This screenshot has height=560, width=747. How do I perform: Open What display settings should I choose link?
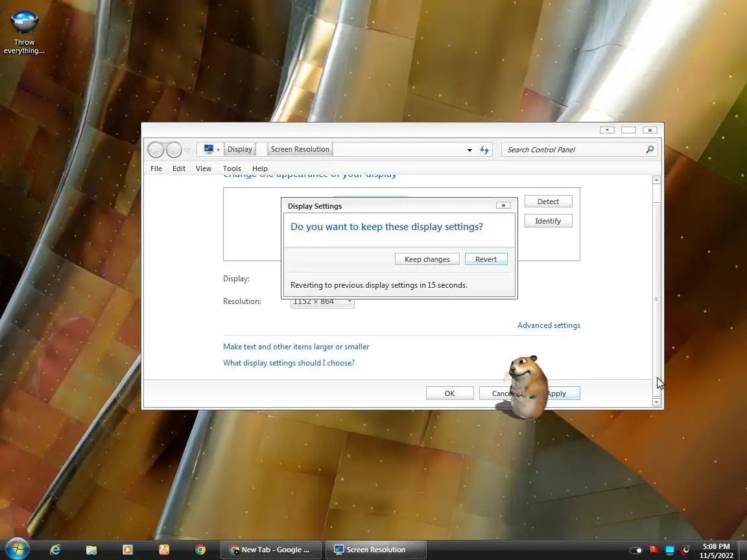click(x=289, y=363)
